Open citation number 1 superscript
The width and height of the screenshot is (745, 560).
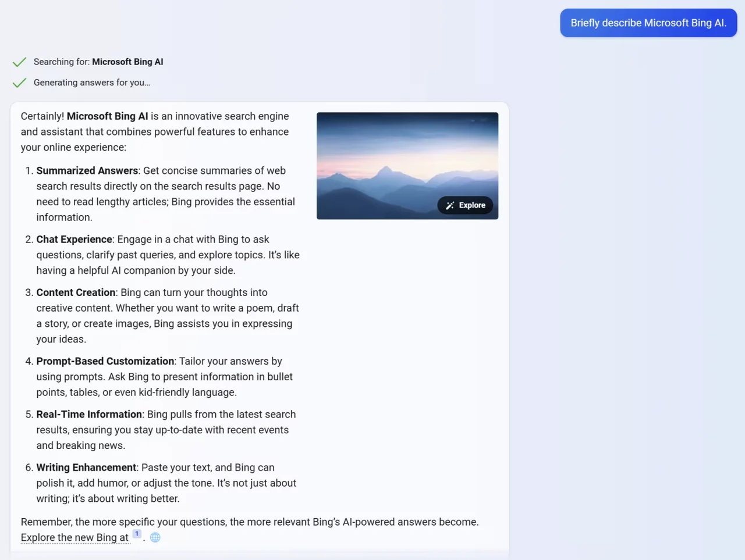pyautogui.click(x=137, y=534)
